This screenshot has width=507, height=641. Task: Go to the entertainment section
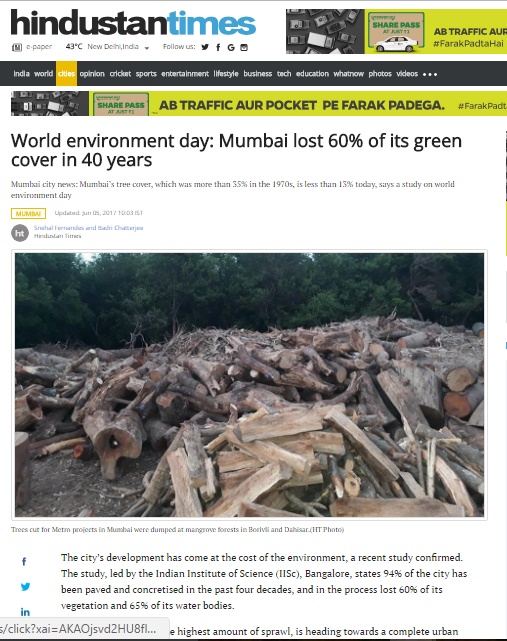[x=185, y=74]
